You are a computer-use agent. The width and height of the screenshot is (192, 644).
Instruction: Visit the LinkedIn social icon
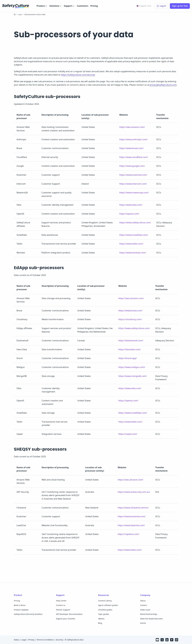click(167, 639)
